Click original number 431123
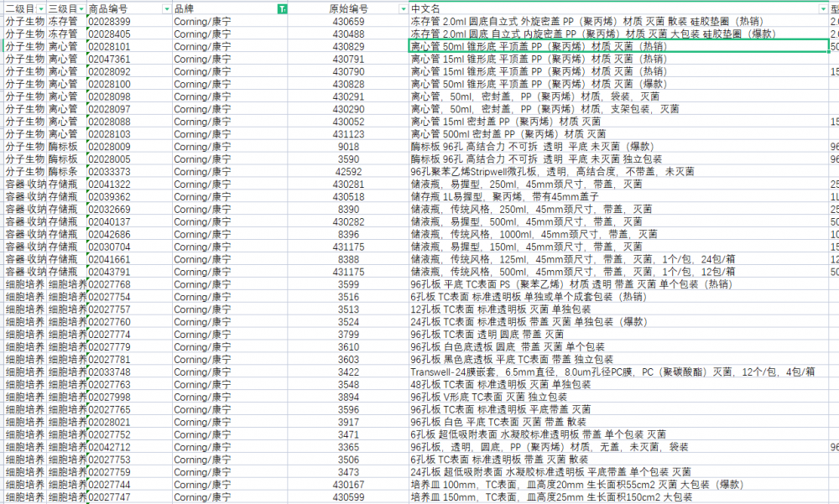The image size is (839, 504). click(x=348, y=134)
